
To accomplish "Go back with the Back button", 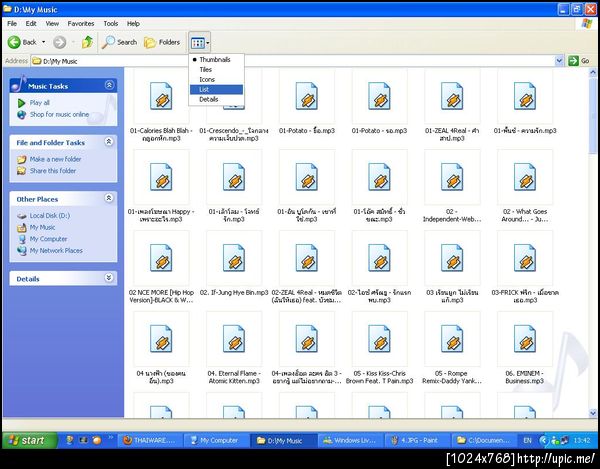I will [x=22, y=42].
